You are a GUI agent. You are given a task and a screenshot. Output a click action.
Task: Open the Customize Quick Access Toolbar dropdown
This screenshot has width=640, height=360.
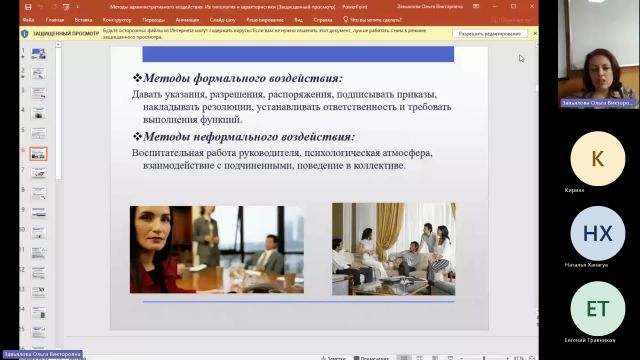click(x=77, y=7)
